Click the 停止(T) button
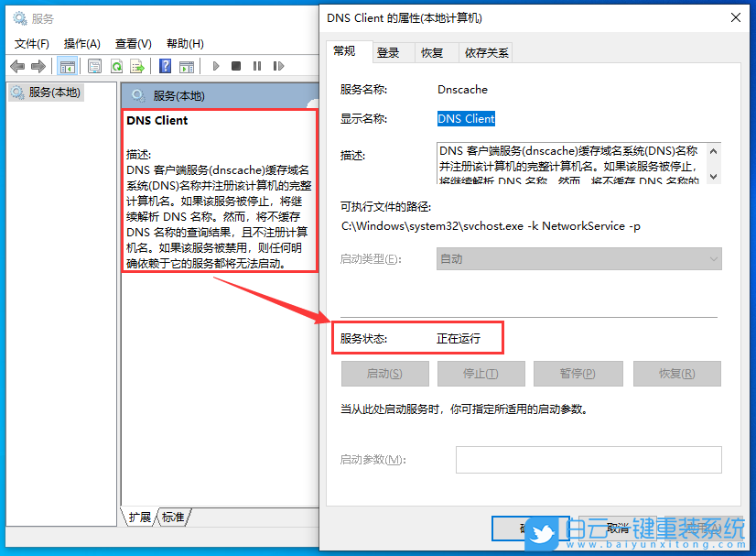The image size is (756, 556). pos(481,373)
